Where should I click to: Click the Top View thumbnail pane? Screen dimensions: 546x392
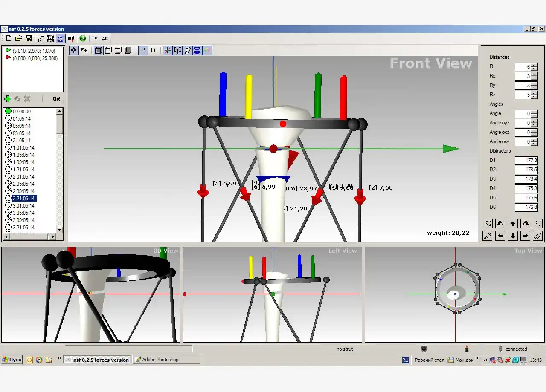pyautogui.click(x=455, y=294)
